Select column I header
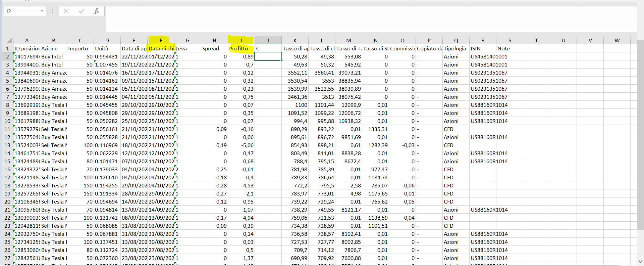 click(x=241, y=40)
